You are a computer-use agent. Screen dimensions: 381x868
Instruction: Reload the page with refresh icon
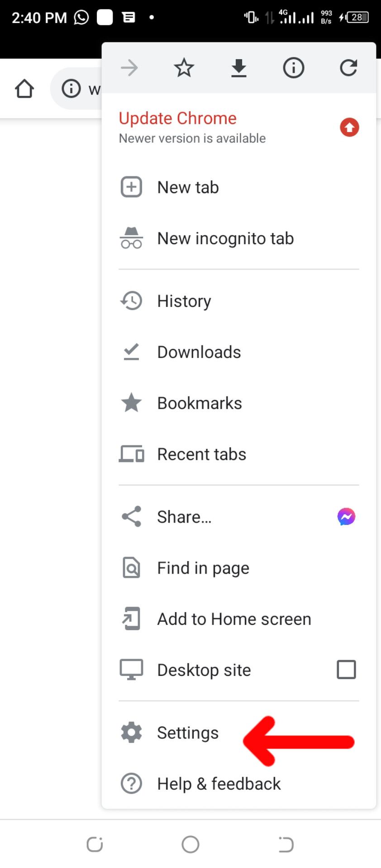click(x=348, y=68)
